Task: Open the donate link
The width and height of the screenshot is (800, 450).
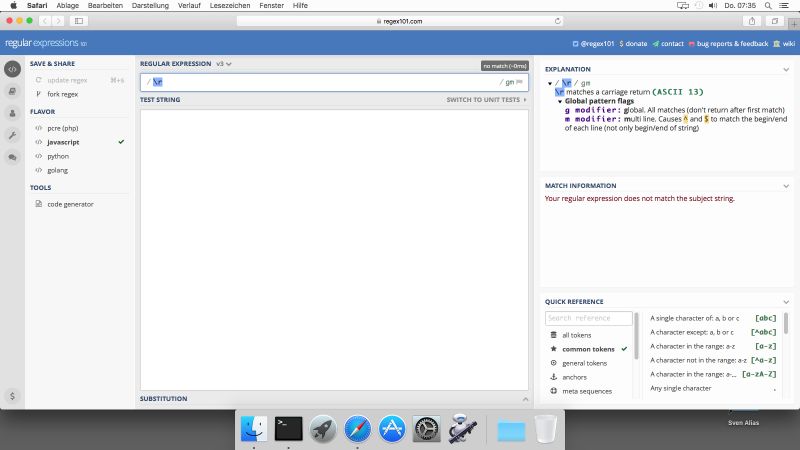Action: tap(633, 44)
